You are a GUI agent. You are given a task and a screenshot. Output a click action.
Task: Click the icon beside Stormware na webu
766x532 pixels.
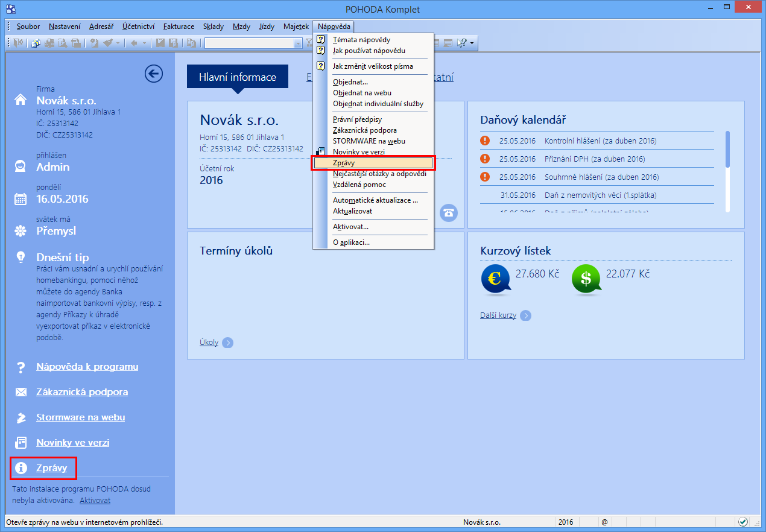tap(21, 417)
